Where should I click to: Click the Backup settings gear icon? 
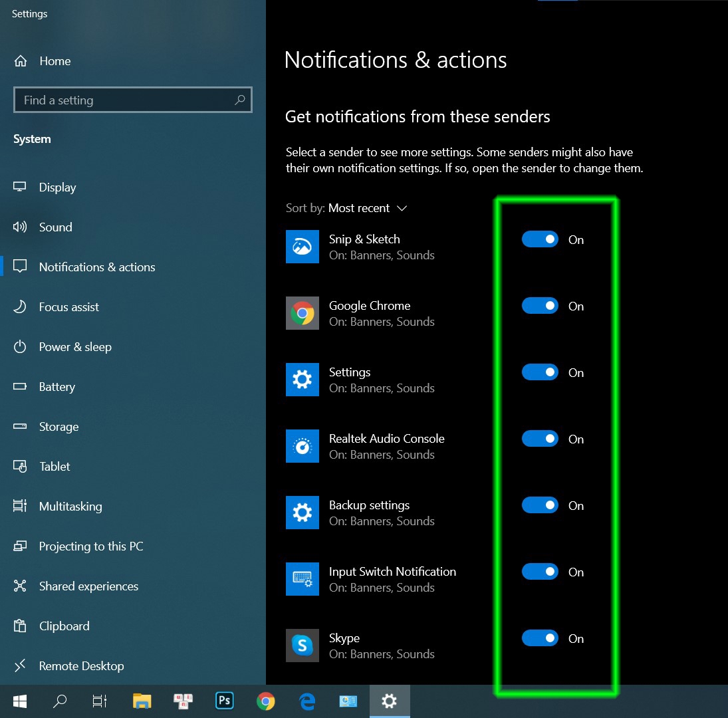[303, 513]
